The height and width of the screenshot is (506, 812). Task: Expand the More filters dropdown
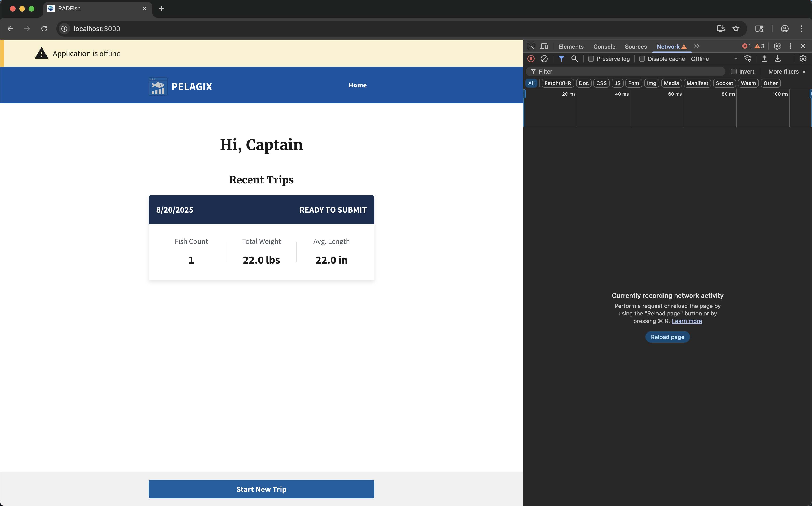point(787,72)
